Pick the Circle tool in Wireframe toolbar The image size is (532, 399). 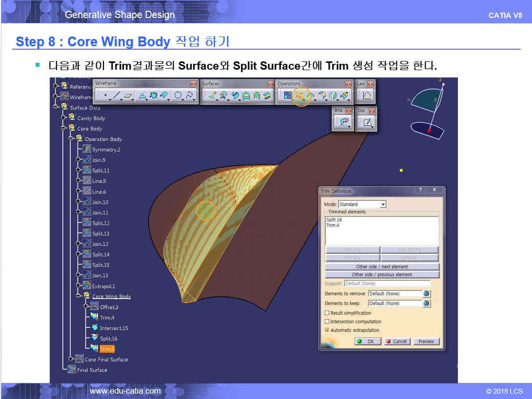pyautogui.click(x=177, y=96)
